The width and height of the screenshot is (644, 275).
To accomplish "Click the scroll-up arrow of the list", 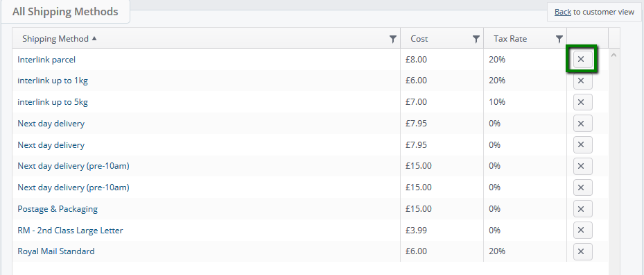I will point(613,55).
